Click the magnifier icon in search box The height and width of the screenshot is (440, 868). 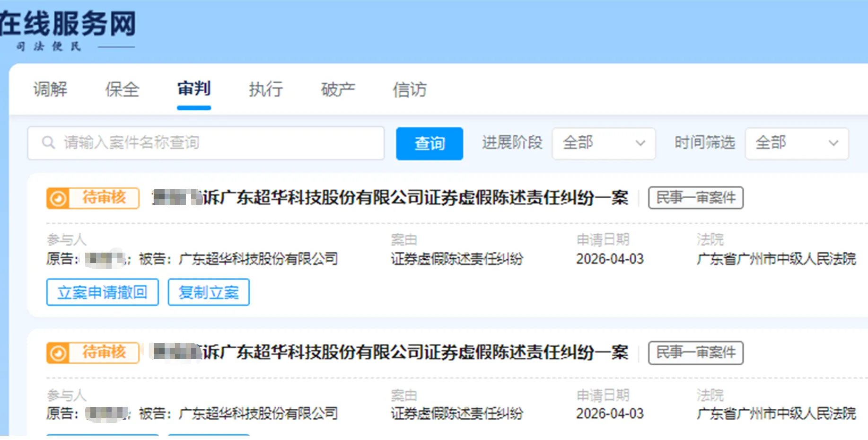point(49,143)
